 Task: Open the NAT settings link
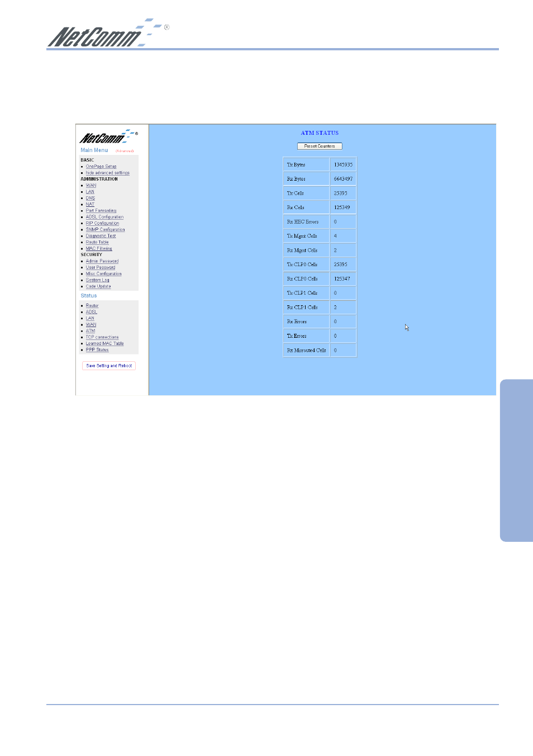(x=90, y=204)
